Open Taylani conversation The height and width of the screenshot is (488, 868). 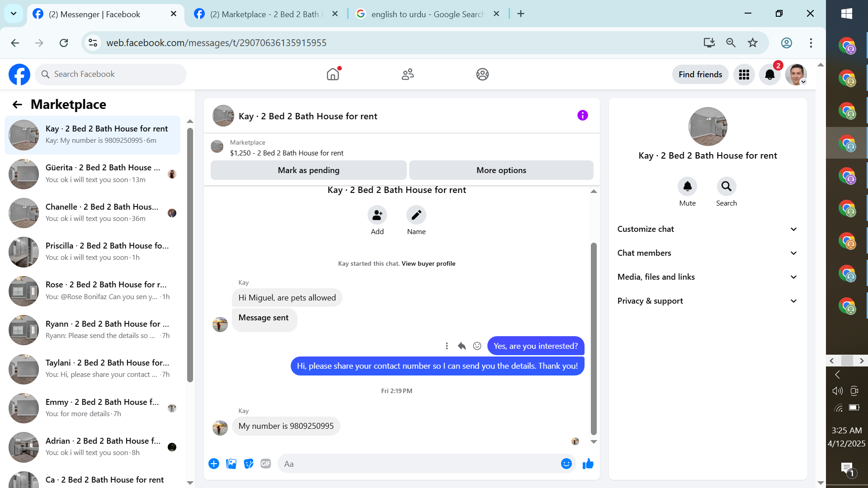(93, 369)
